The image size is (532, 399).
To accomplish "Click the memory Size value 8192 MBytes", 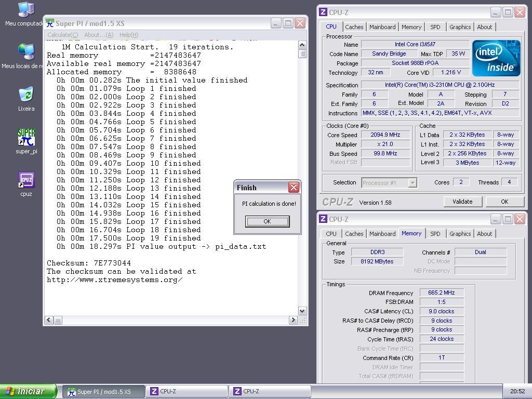I will click(377, 261).
